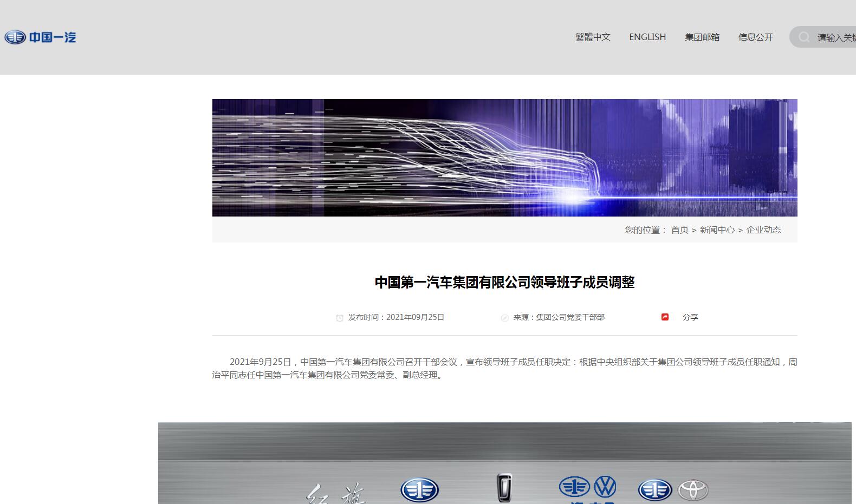Viewport: 856px width, 504px height.
Task: Click the search magnifier icon
Action: click(804, 37)
